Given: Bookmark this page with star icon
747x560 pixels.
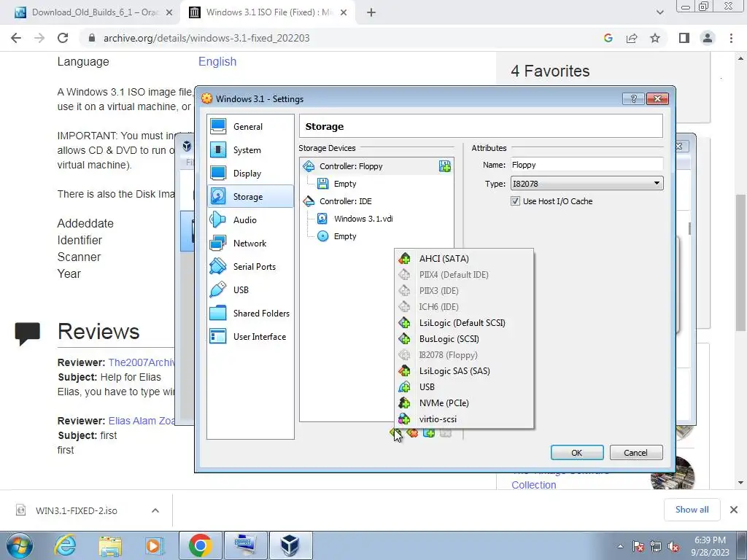Looking at the screenshot, I should coord(655,38).
